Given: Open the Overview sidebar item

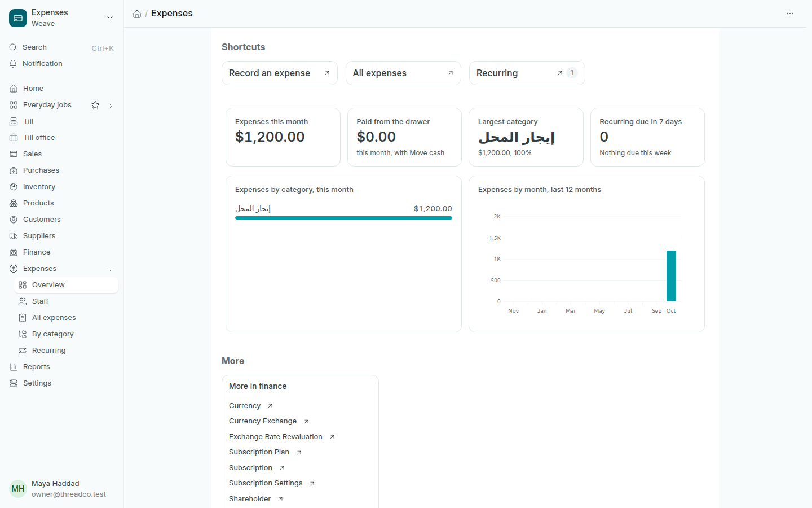Looking at the screenshot, I should click(x=66, y=285).
